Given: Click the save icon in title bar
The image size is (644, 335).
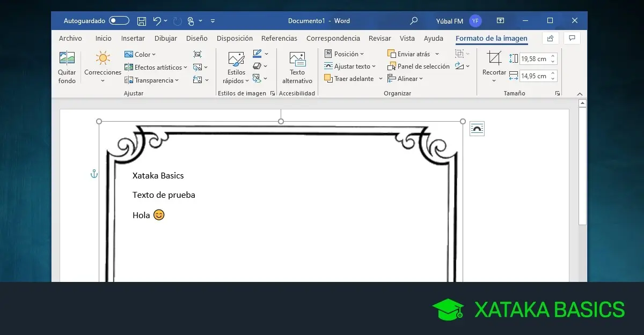Looking at the screenshot, I should 141,21.
